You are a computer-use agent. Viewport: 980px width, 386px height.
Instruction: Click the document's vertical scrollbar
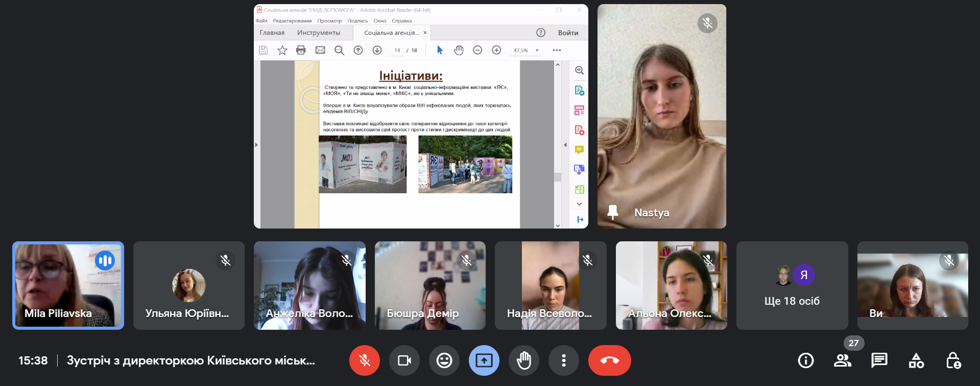click(558, 177)
